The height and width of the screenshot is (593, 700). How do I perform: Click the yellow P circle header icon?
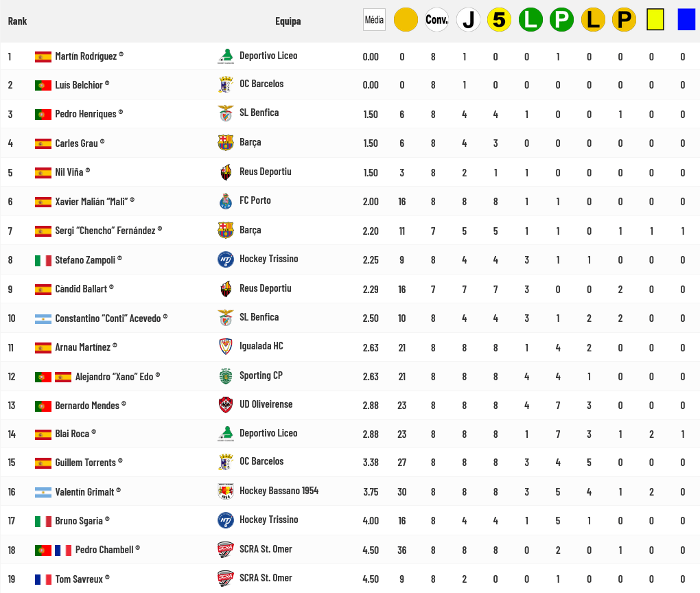tap(624, 20)
